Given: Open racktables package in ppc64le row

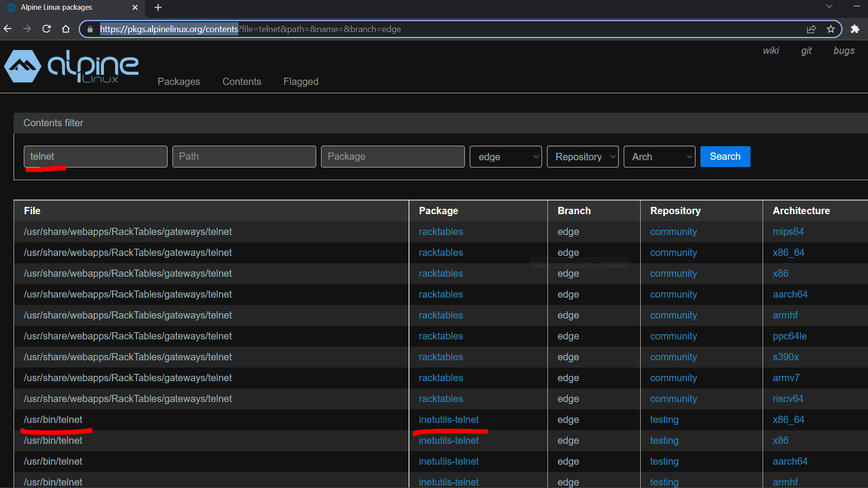Looking at the screenshot, I should 441,336.
